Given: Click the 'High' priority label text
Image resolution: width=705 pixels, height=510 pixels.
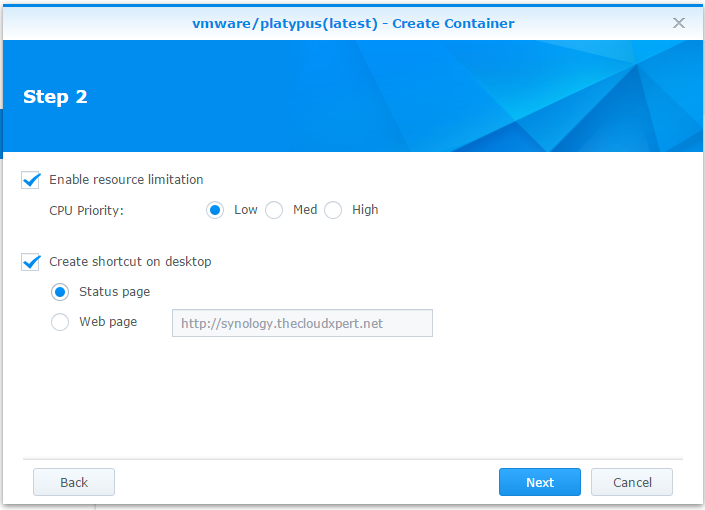Looking at the screenshot, I should tap(365, 210).
